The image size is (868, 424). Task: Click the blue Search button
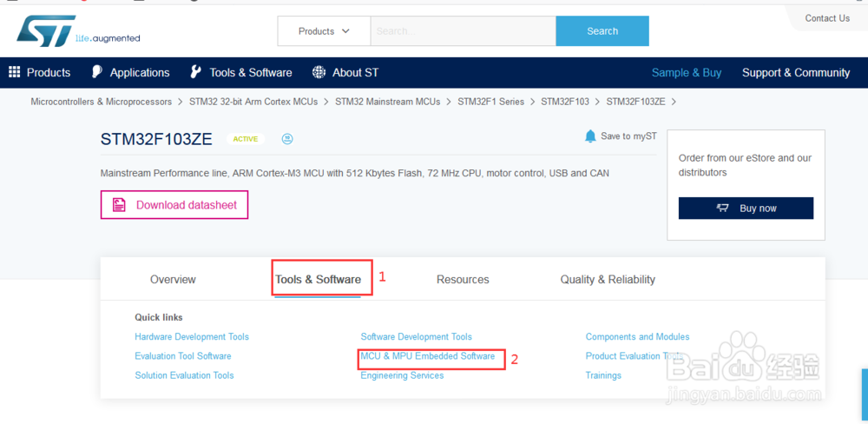click(602, 31)
